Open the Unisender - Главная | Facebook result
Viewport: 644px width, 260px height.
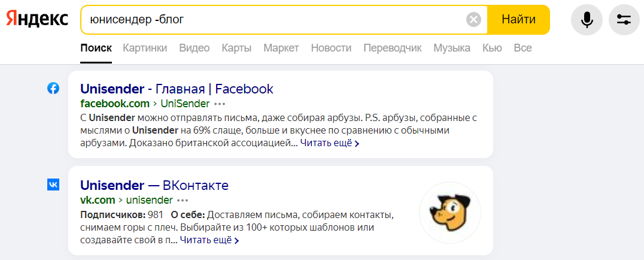(x=177, y=89)
